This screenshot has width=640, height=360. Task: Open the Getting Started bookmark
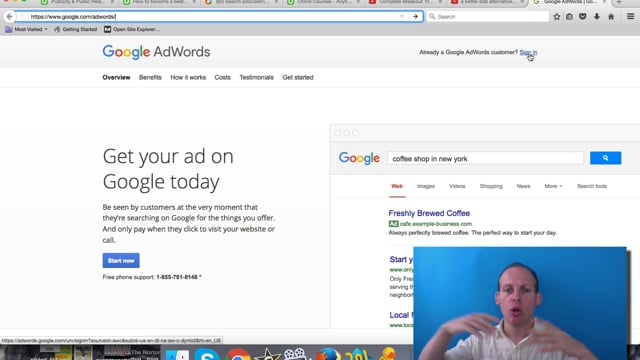pos(76,29)
